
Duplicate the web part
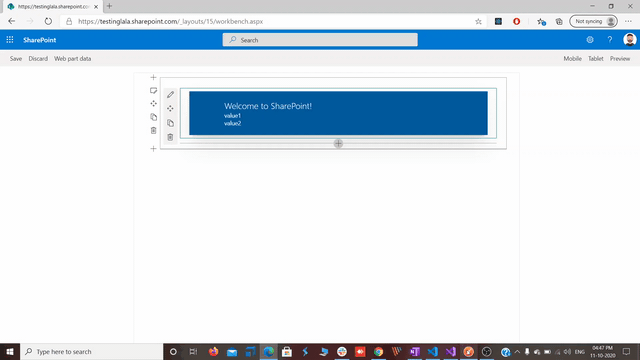pyautogui.click(x=170, y=123)
